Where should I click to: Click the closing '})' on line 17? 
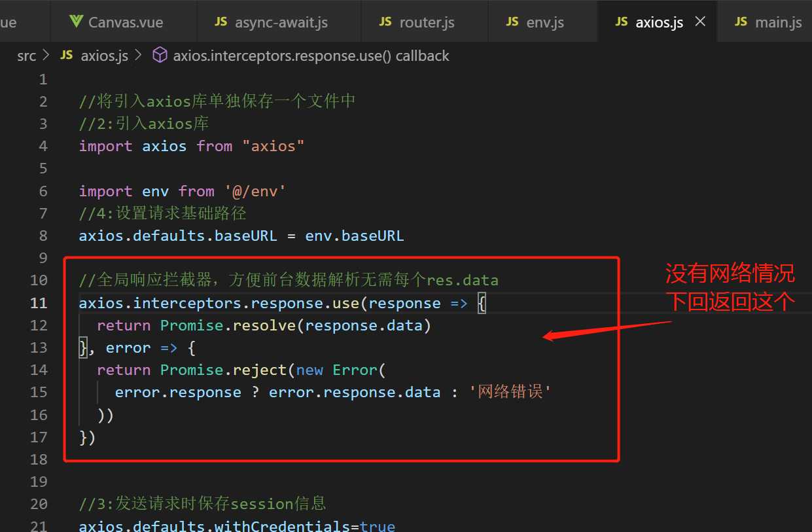pos(87,437)
